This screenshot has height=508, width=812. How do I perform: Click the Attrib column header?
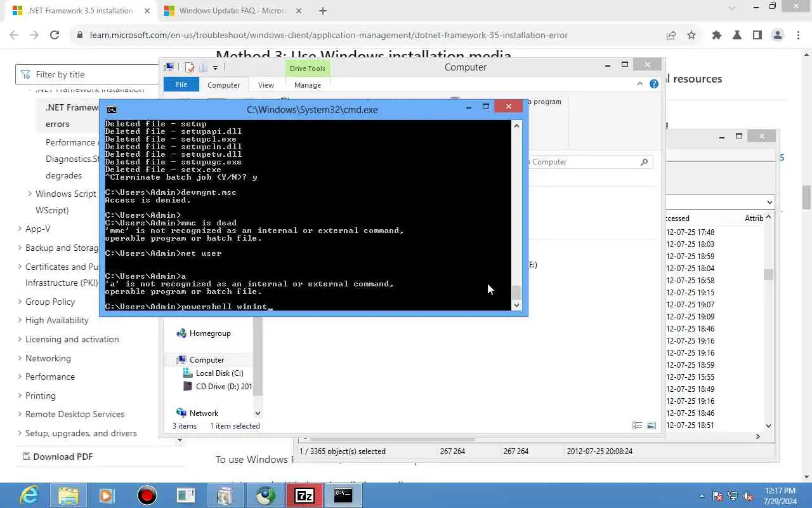(754, 218)
